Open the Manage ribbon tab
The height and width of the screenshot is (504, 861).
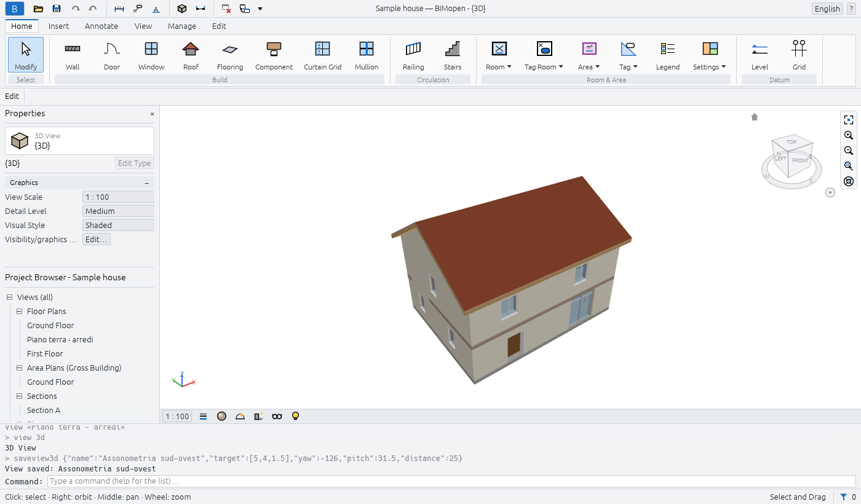pos(182,26)
